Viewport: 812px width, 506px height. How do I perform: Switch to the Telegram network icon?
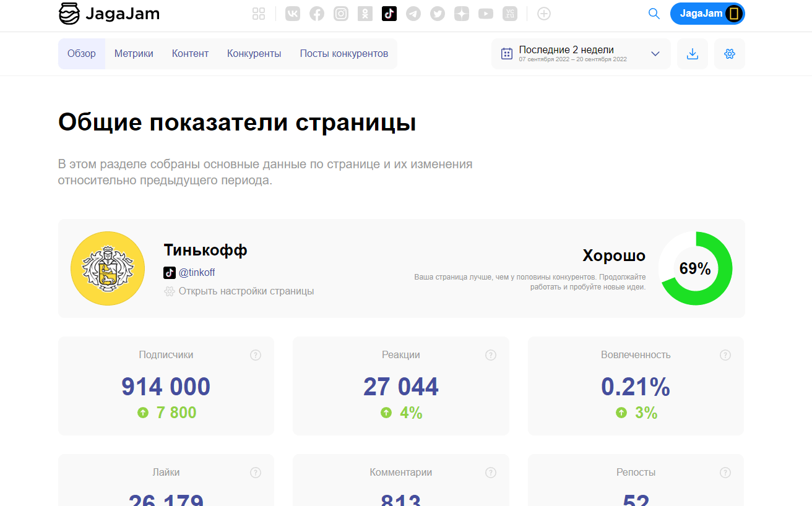413,14
